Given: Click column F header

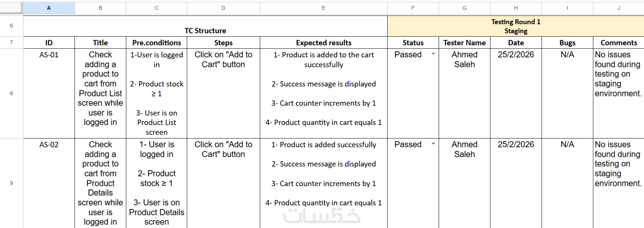Looking at the screenshot, I should pos(413,8).
